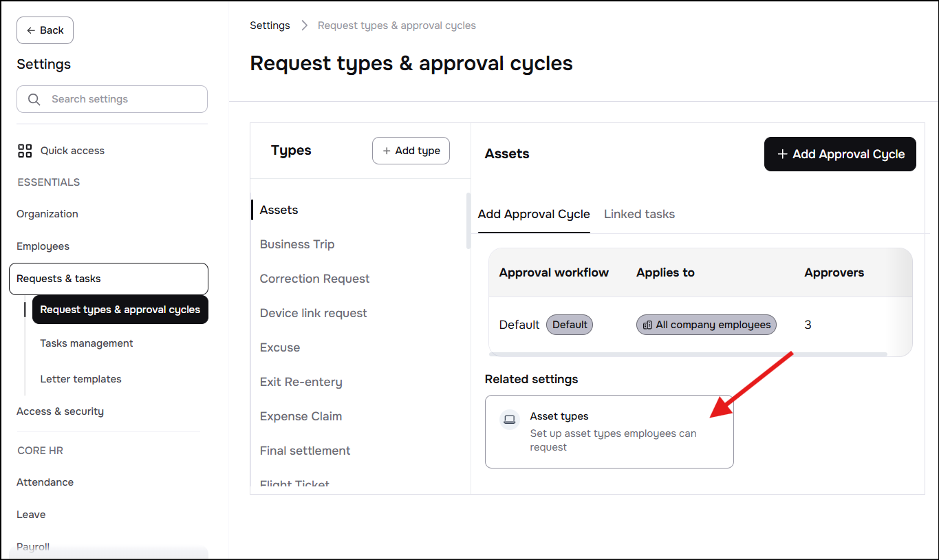Image resolution: width=939 pixels, height=560 pixels.
Task: Expand the Requests & tasks section
Action: point(109,279)
